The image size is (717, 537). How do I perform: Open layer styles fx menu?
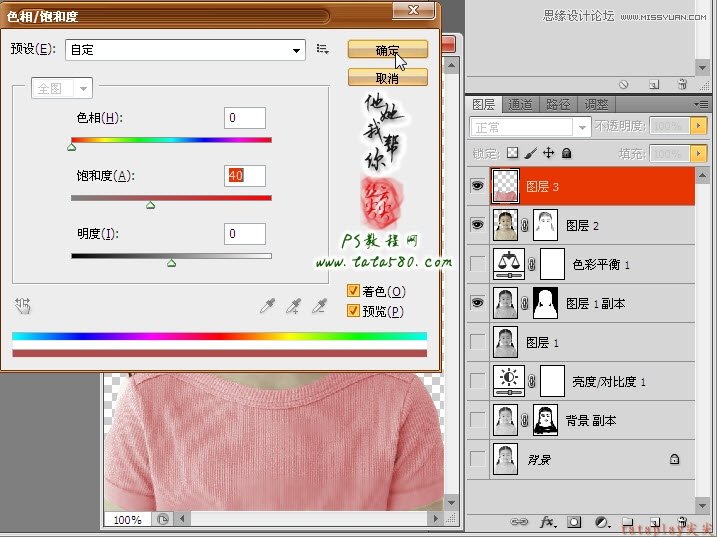(548, 522)
